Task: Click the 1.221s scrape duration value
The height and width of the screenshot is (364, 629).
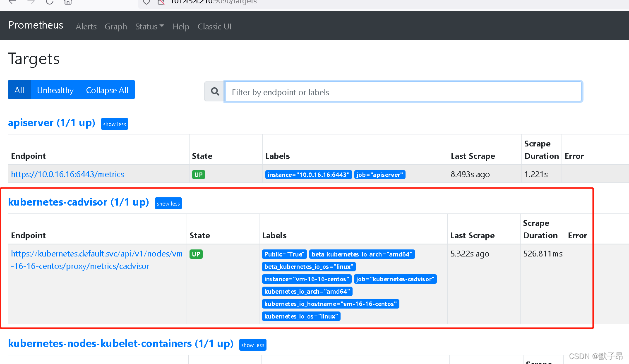Action: tap(536, 174)
